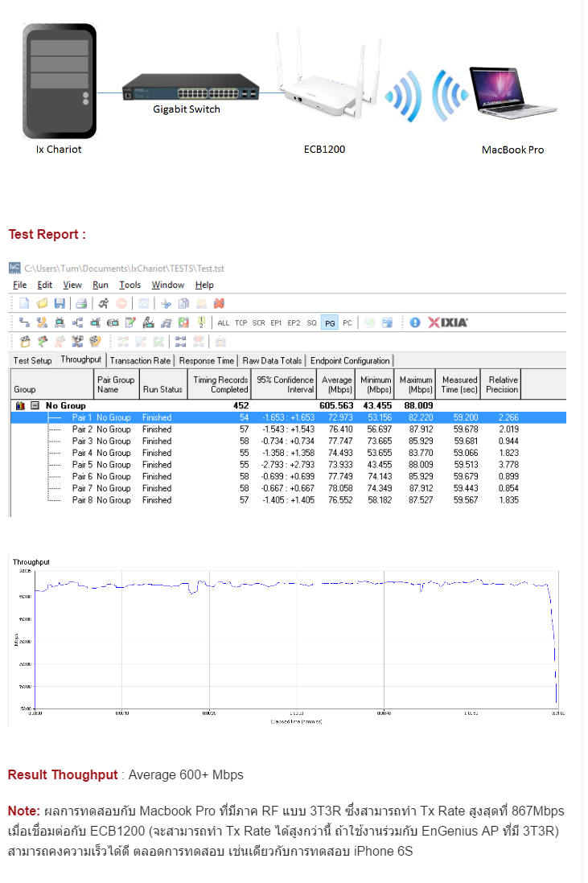Toggle the ALL pairs filter button
588x883 pixels.
click(x=224, y=322)
